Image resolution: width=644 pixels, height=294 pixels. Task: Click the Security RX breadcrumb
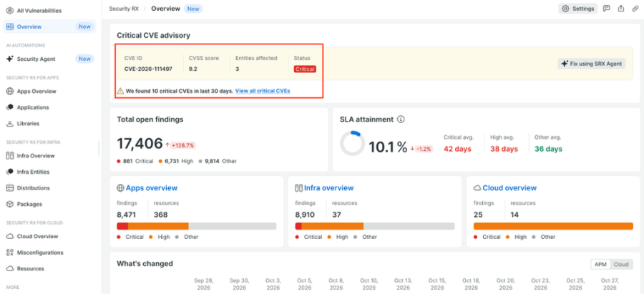[x=124, y=9]
